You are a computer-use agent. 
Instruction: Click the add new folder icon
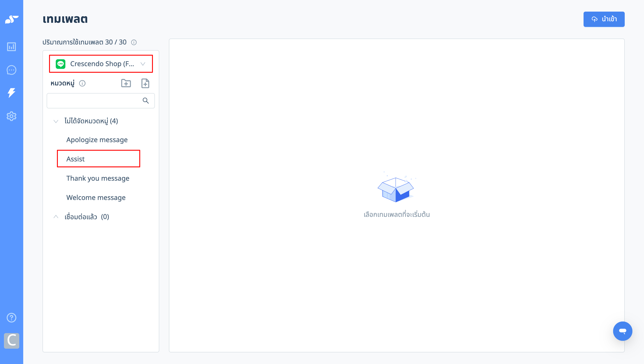point(126,83)
